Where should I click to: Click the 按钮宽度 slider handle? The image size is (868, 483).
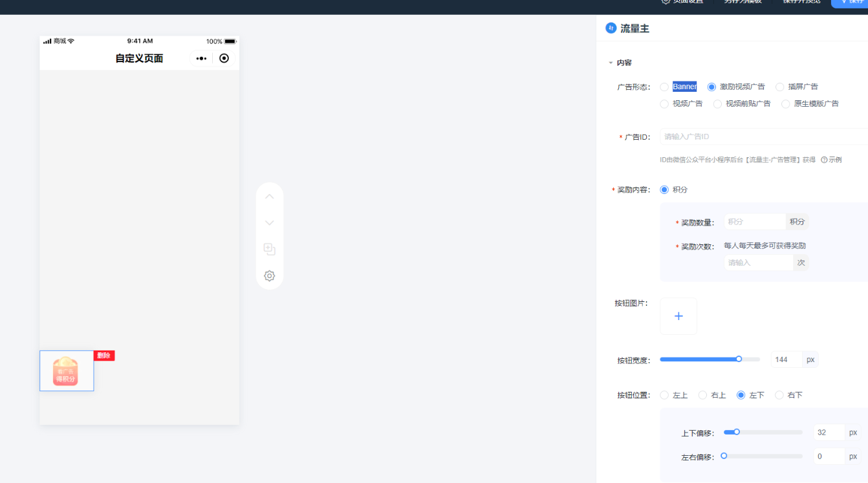[739, 359]
